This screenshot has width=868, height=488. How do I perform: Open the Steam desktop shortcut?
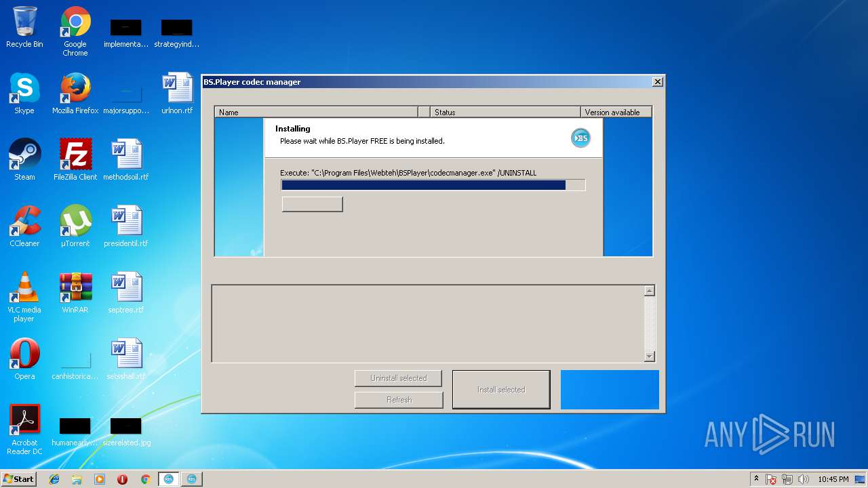24,160
